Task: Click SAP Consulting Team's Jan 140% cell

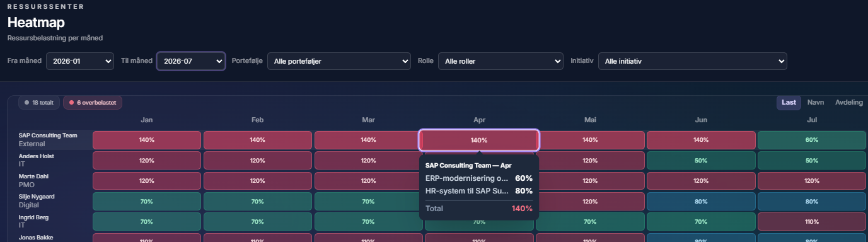Action: [147, 140]
